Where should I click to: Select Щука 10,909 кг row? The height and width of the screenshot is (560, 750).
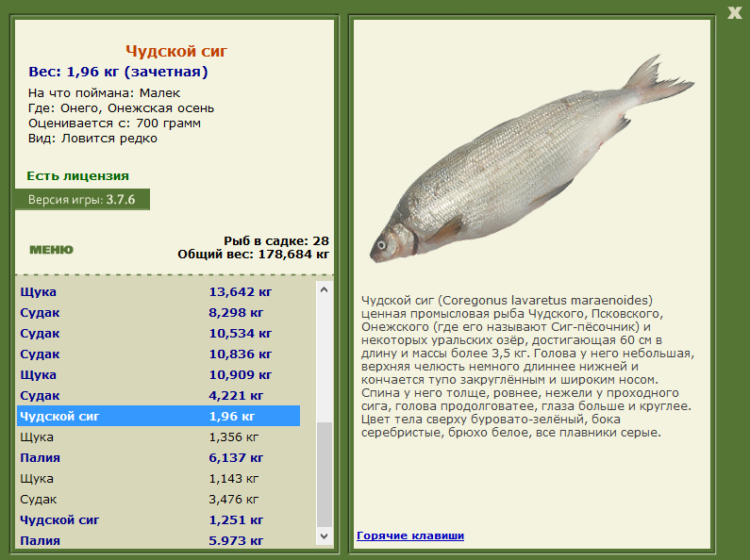158,374
